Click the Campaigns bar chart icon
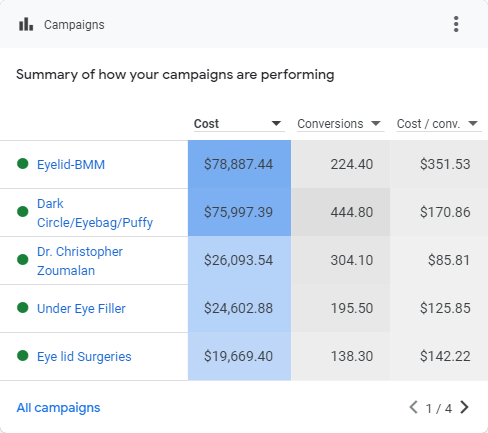The image size is (488, 433). click(x=26, y=24)
